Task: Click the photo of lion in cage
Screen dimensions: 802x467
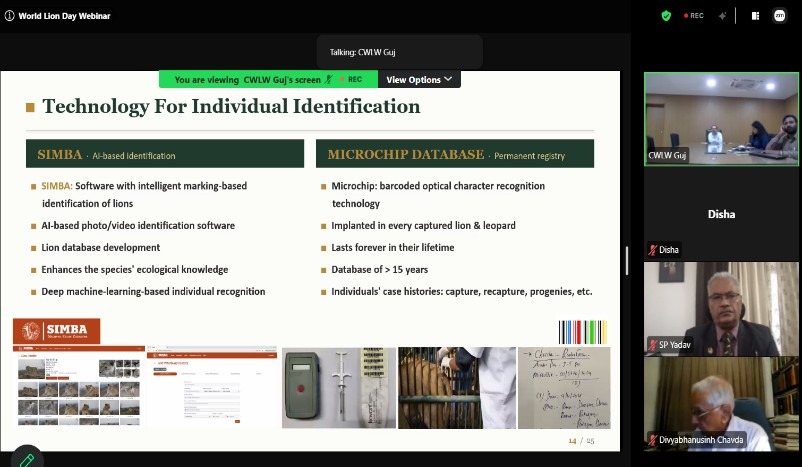Action: [x=457, y=388]
